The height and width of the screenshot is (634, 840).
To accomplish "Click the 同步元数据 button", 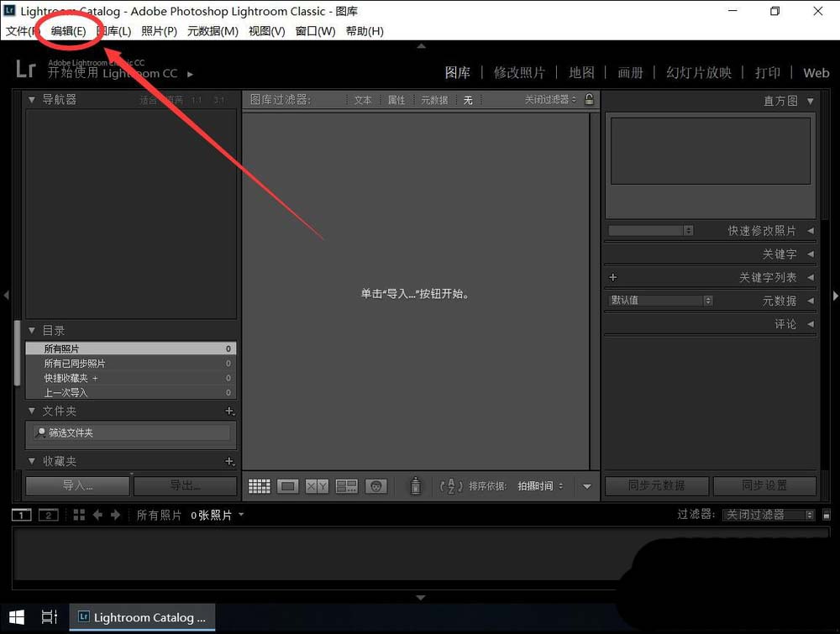I will [x=657, y=485].
